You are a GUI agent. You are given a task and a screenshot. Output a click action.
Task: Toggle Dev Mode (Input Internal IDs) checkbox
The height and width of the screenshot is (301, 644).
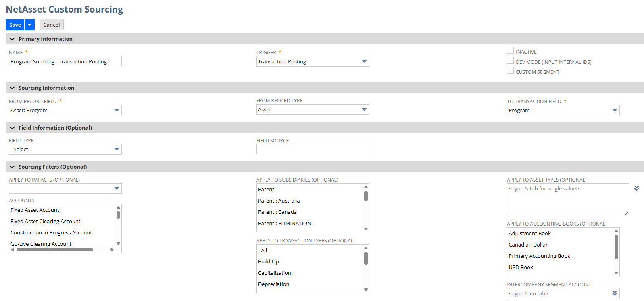[x=510, y=61]
